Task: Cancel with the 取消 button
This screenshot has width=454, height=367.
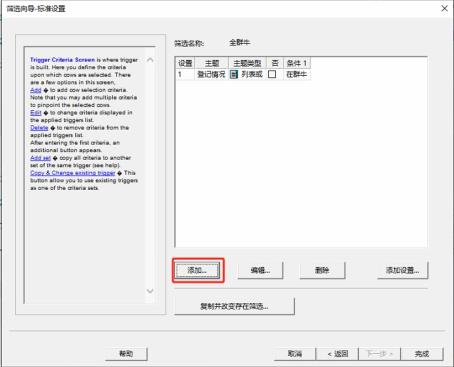Action: tap(295, 354)
